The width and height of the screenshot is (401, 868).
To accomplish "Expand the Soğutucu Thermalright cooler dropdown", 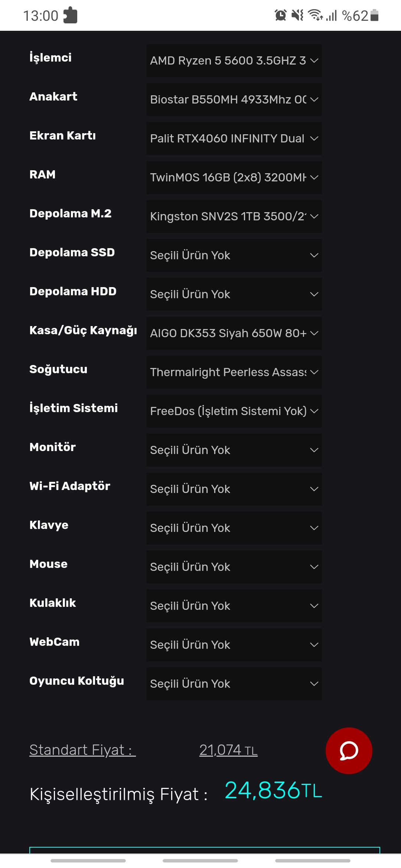I will click(x=234, y=372).
